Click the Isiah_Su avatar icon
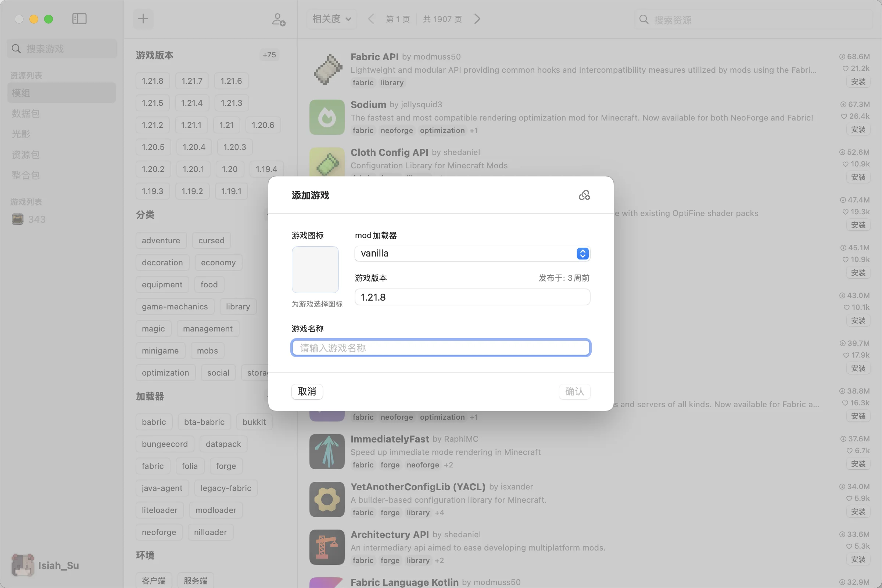 (x=22, y=565)
